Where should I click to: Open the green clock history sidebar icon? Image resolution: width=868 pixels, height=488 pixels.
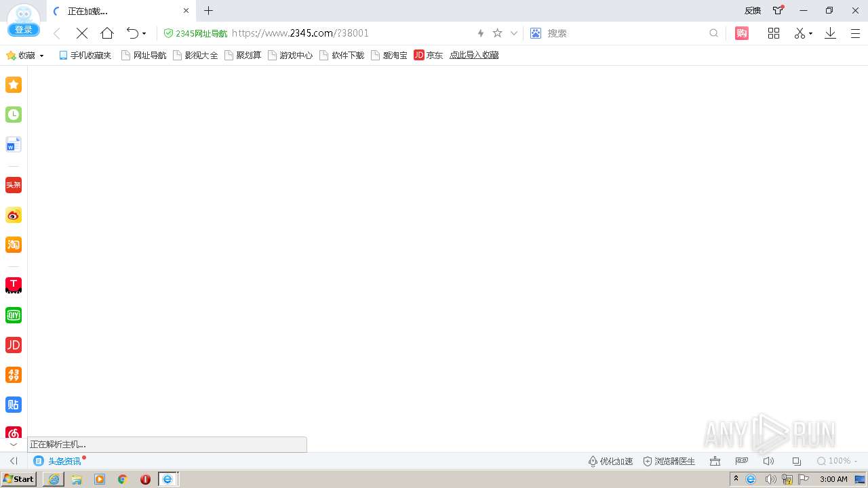14,115
